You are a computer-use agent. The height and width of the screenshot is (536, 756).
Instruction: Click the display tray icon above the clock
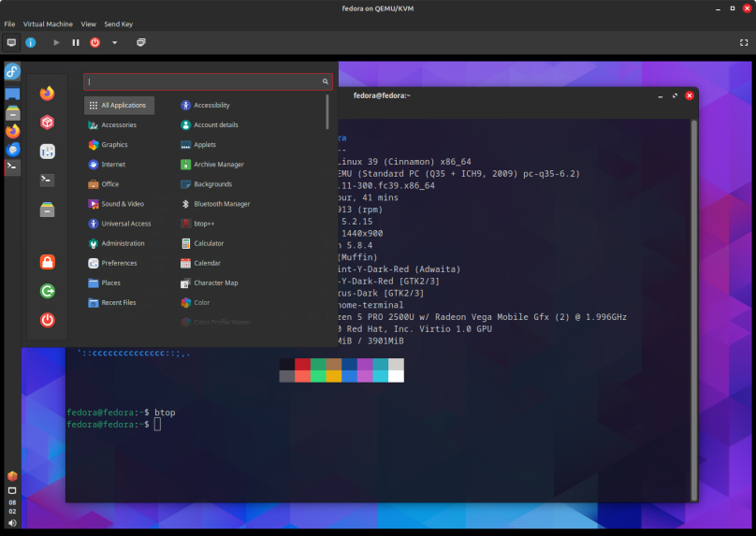pos(12,491)
